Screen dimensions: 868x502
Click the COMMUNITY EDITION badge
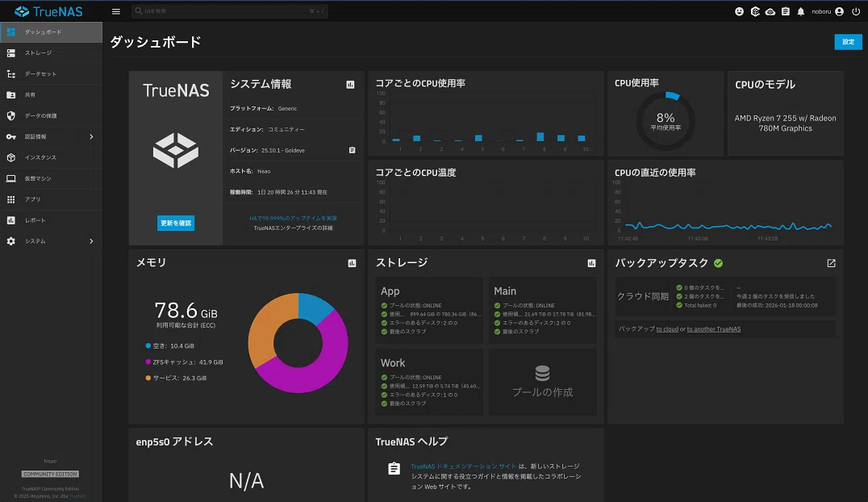tap(50, 474)
